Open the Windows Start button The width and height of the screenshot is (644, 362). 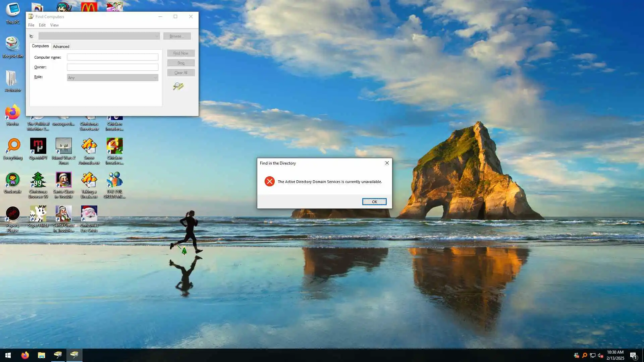8,355
